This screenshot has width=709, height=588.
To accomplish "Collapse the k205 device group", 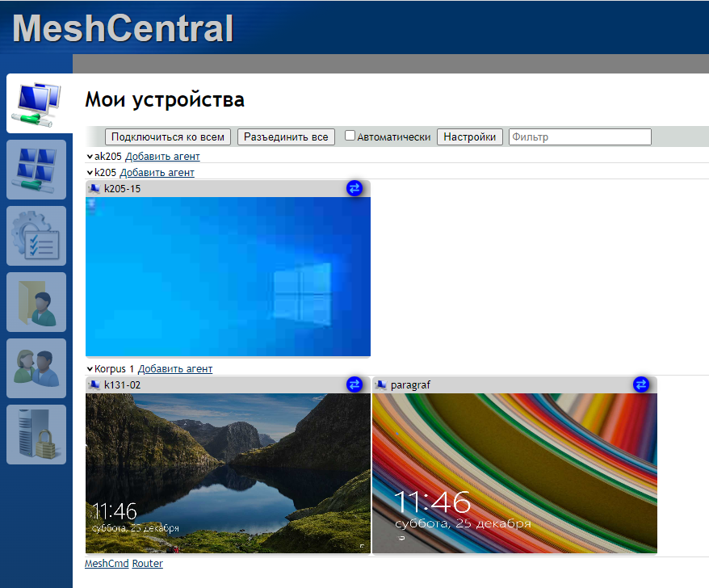I will pyautogui.click(x=90, y=173).
